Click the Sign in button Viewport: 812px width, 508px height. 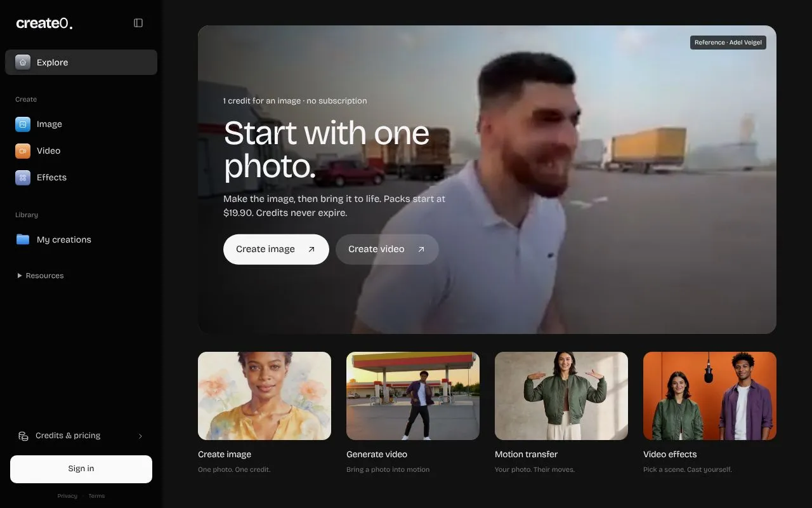pos(81,469)
